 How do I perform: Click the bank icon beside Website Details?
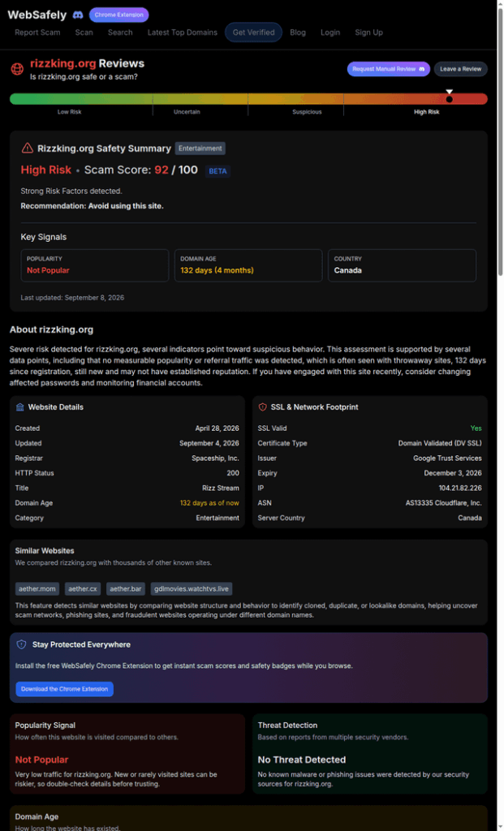tap(20, 407)
